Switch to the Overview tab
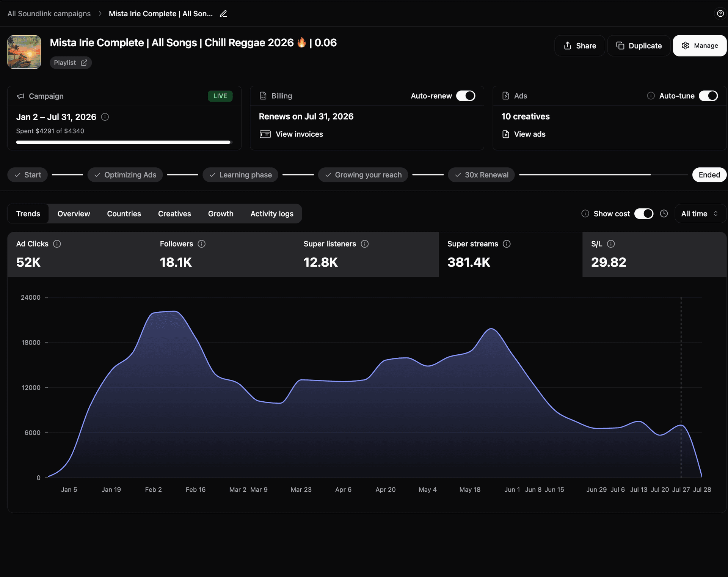The height and width of the screenshot is (577, 728). (74, 214)
